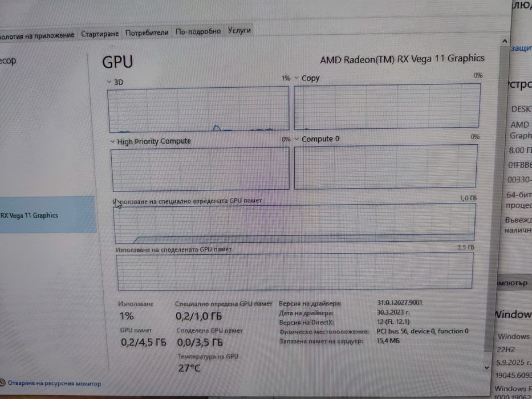The height and width of the screenshot is (399, 532).
Task: Click the GPU temperature 27°C value
Action: coord(189,368)
